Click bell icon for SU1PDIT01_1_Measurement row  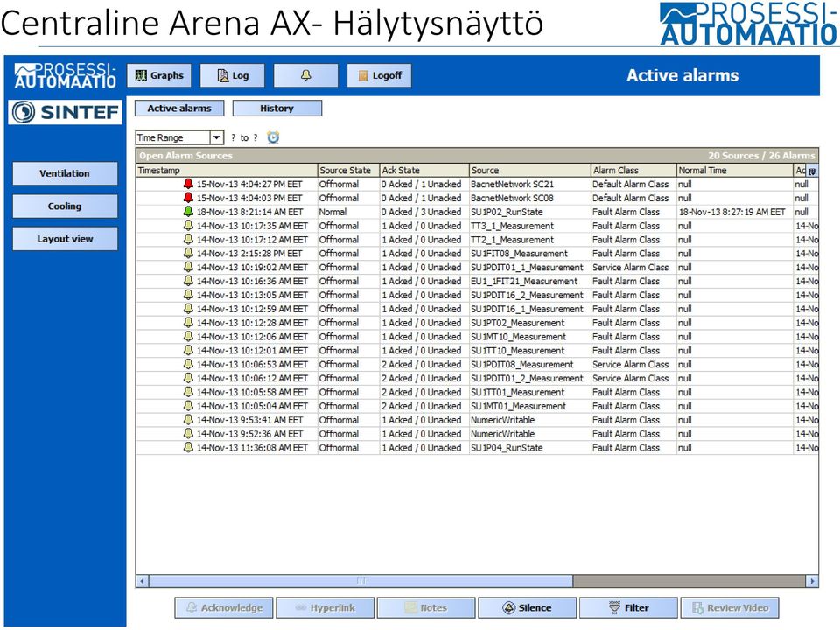[x=188, y=268]
